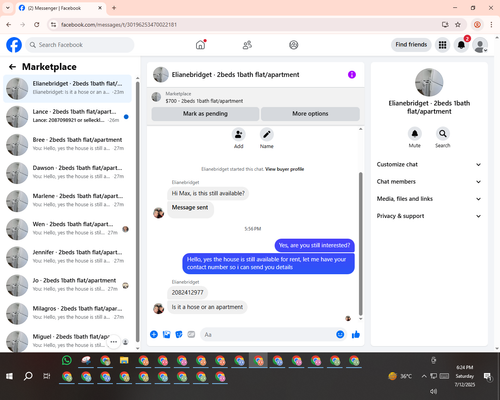Viewport: 500px width, 400px height.
Task: Edit chat name pencil icon
Action: [x=267, y=134]
